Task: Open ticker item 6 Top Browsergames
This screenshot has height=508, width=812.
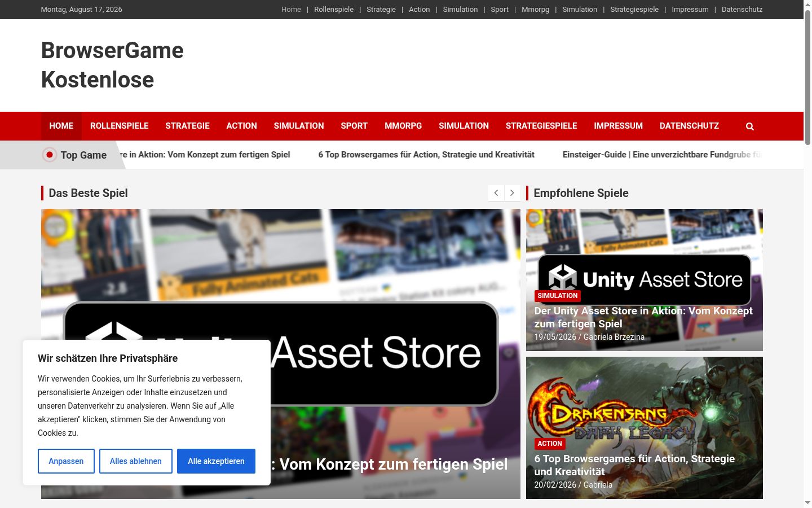Action: pos(426,155)
